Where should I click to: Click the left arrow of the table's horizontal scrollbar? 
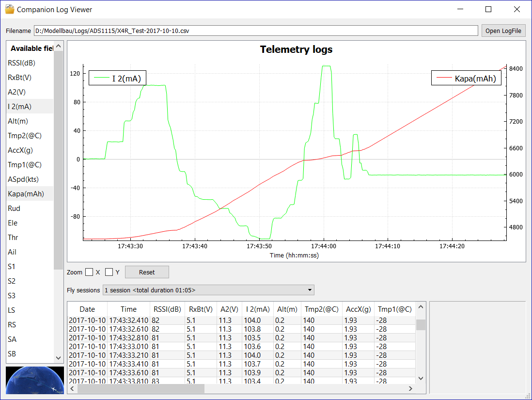[x=72, y=388]
